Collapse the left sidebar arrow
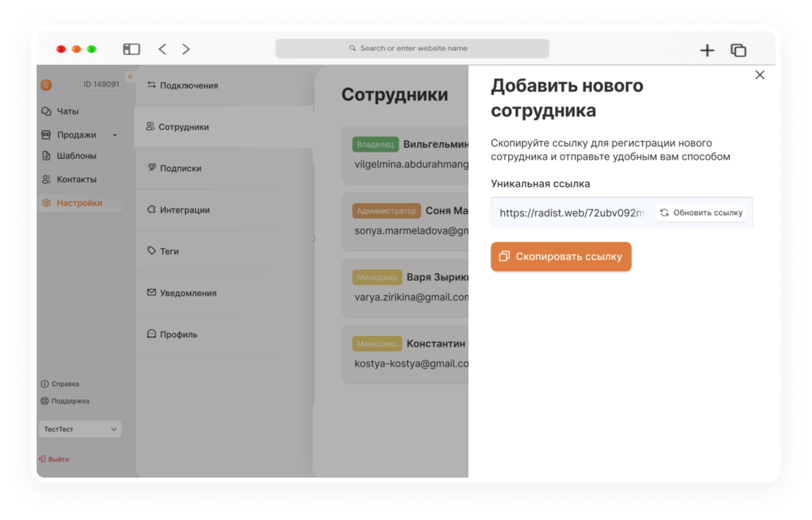The height and width of the screenshot is (520, 812). [x=130, y=77]
